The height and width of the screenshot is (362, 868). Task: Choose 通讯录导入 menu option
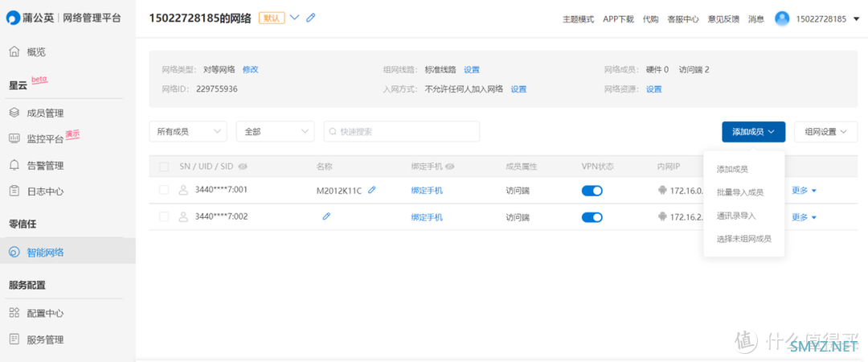[736, 216]
